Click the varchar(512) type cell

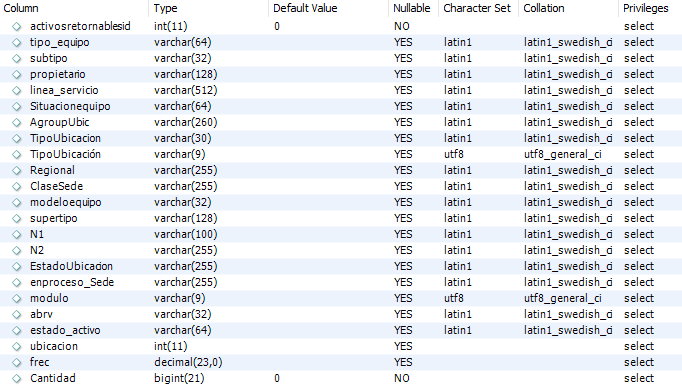point(185,90)
